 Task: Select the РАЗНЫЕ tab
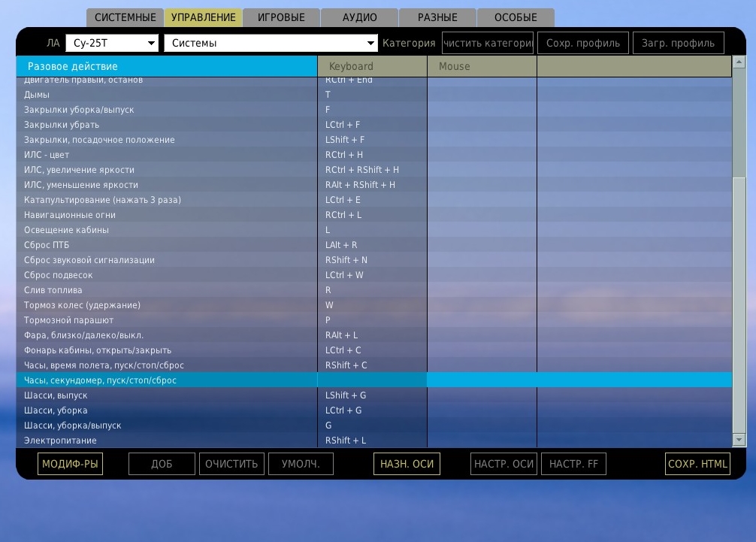437,17
